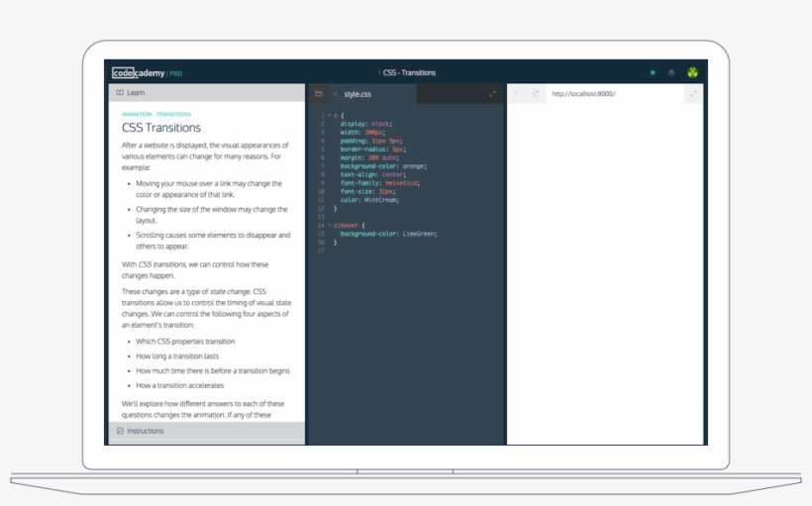
Task: Collapse the a:hover rule fold arrow
Action: [x=330, y=226]
